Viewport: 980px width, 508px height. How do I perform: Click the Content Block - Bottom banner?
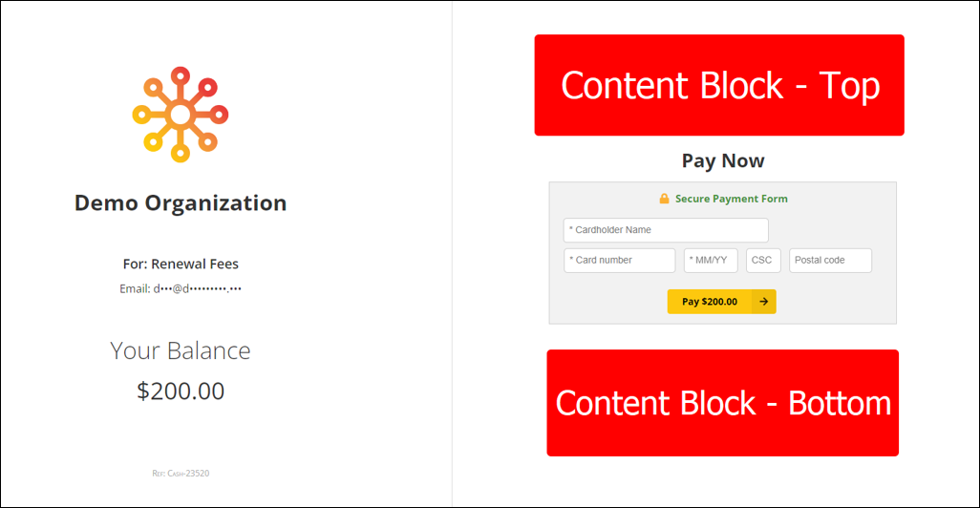pos(722,403)
